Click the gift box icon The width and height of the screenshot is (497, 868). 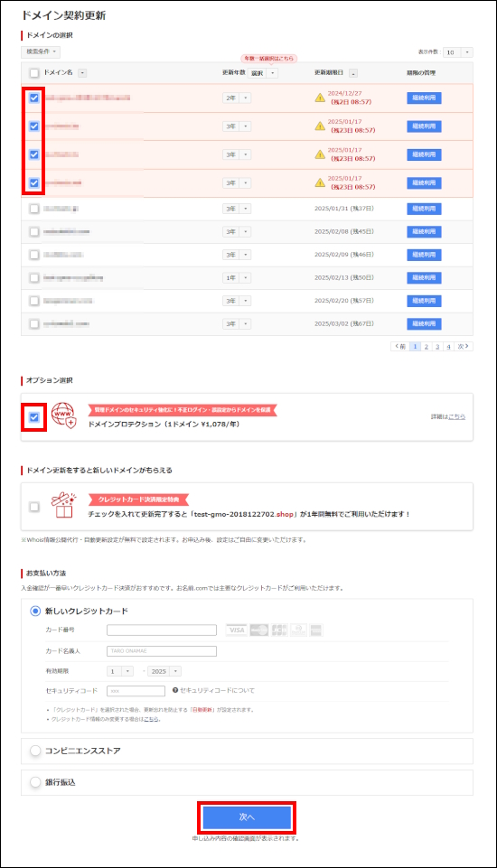[63, 505]
